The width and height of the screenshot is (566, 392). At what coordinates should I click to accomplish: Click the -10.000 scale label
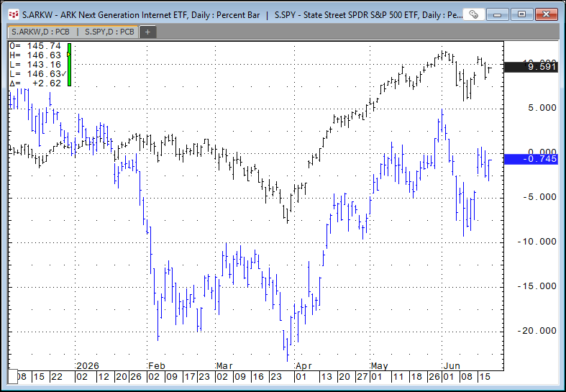[x=537, y=242]
